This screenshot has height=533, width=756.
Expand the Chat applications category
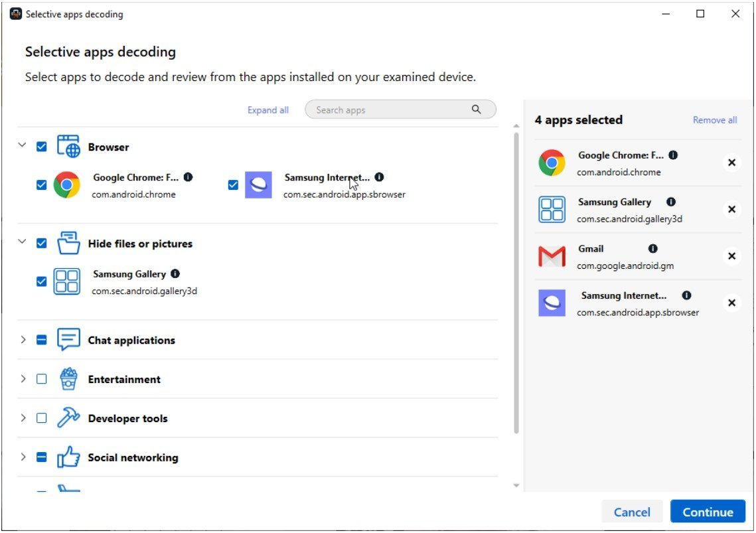click(x=23, y=340)
